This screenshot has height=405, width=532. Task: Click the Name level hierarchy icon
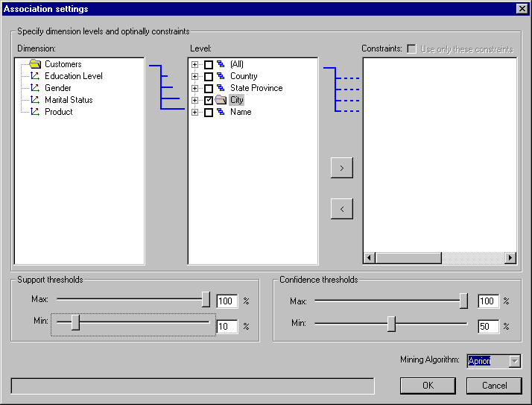[x=221, y=111]
